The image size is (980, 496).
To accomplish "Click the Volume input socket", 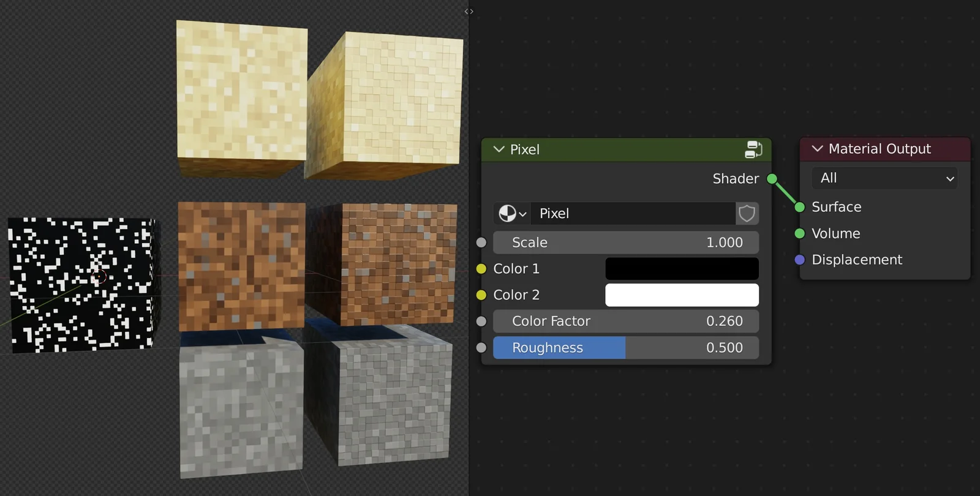I will click(x=800, y=233).
